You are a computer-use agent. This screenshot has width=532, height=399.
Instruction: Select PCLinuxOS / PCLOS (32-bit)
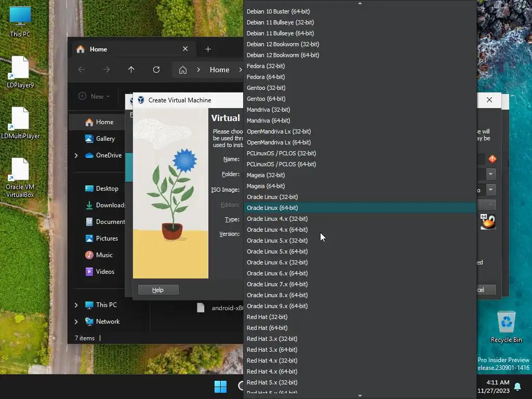(360, 153)
